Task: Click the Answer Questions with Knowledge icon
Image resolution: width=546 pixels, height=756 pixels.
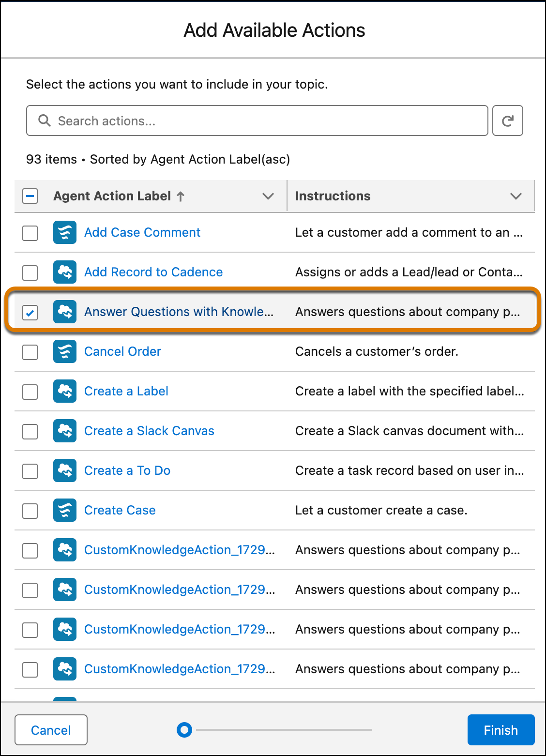Action: [64, 312]
